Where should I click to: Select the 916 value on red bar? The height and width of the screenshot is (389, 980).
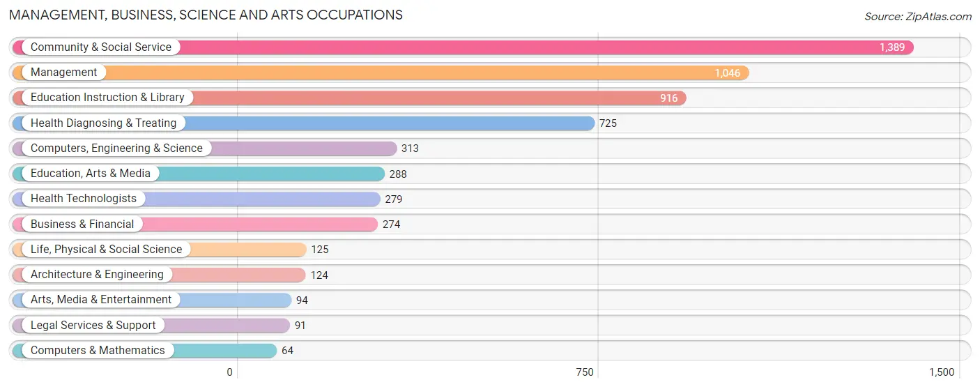pos(669,98)
